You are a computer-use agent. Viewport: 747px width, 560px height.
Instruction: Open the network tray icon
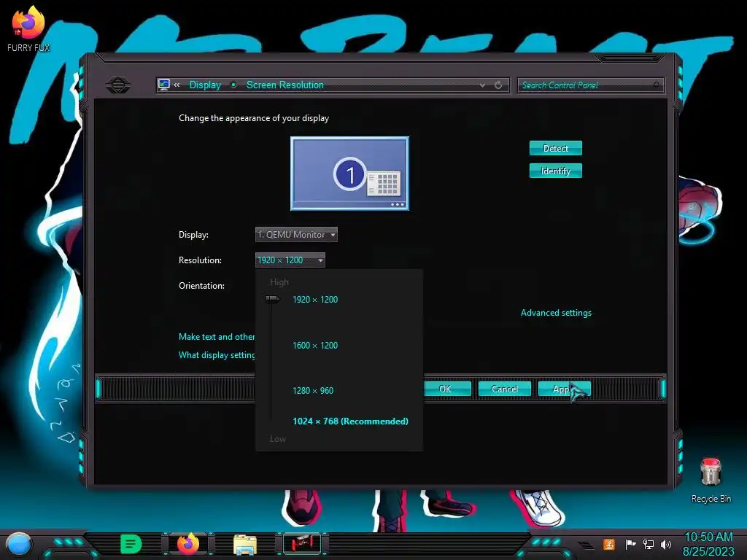tap(648, 544)
